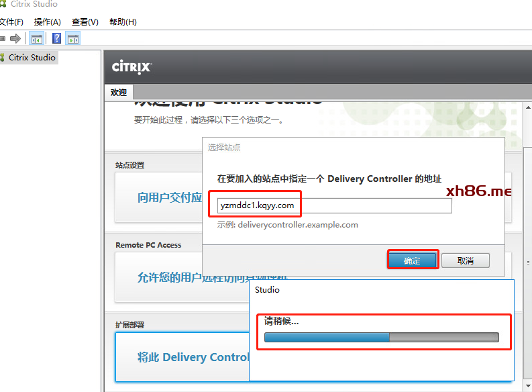The image size is (532, 392).
Task: Click the 请稍候 progress bar
Action: 381,337
